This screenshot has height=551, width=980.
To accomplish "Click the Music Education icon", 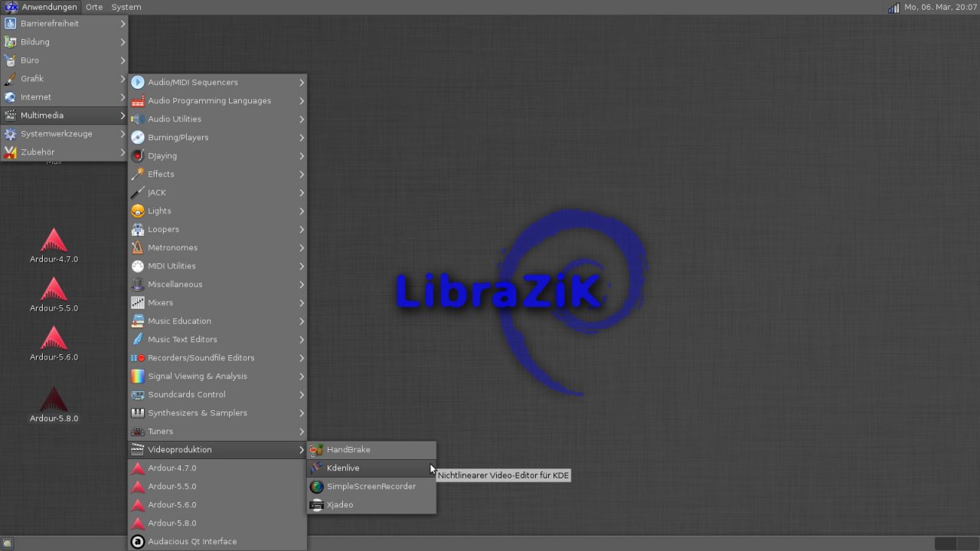I will 138,321.
